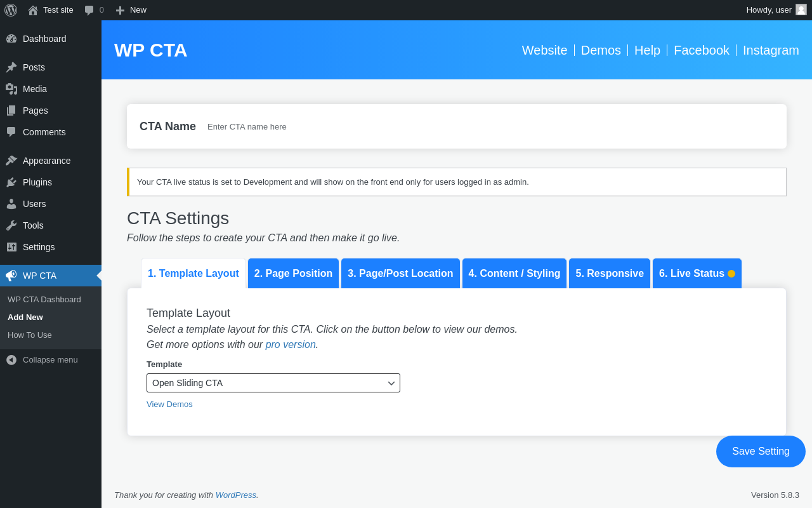The width and height of the screenshot is (812, 508).
Task: Open the Template dropdown
Action: [273, 383]
